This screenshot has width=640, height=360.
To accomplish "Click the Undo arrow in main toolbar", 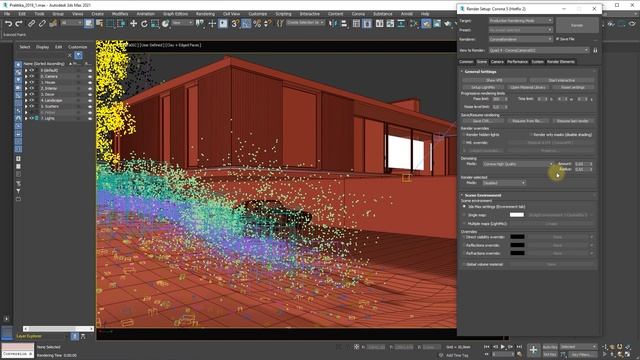I will click(x=9, y=24).
